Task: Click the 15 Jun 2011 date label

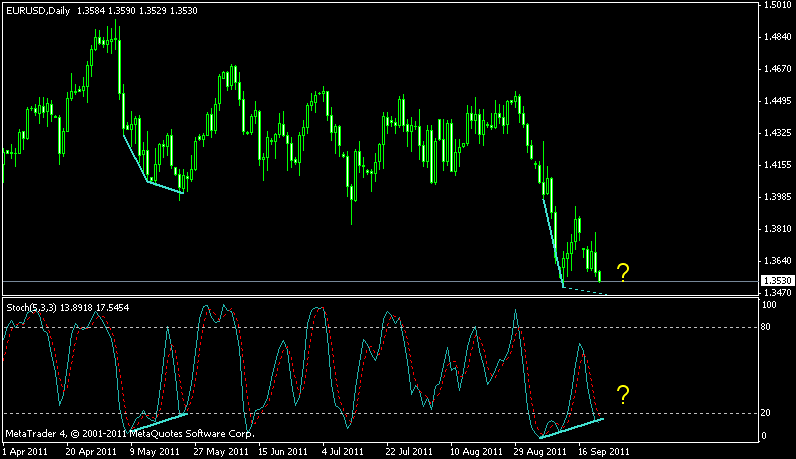Action: point(283,451)
